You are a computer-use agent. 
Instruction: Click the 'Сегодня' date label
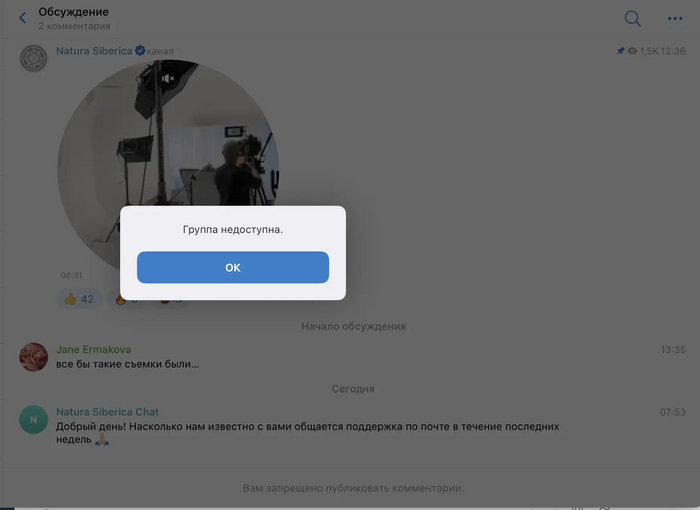pyautogui.click(x=353, y=389)
